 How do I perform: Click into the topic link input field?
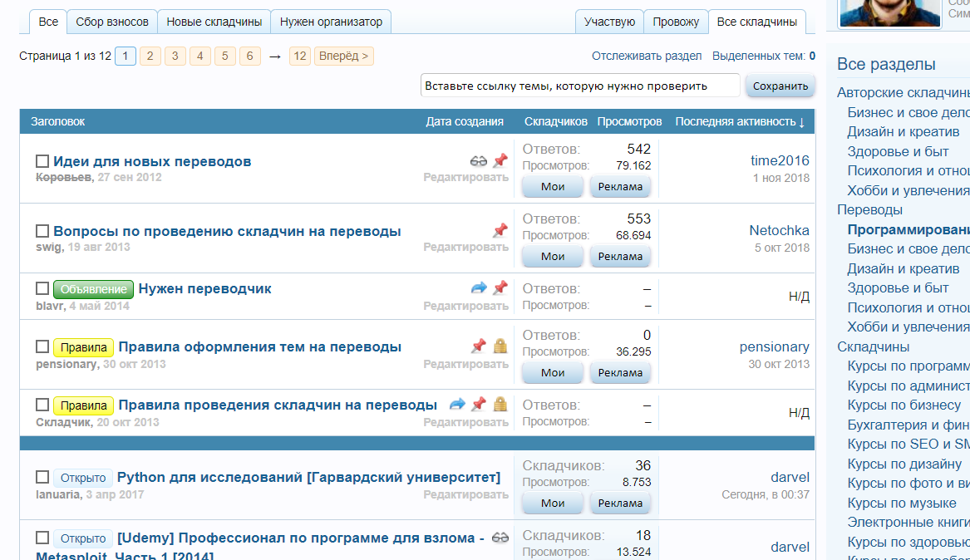[580, 86]
